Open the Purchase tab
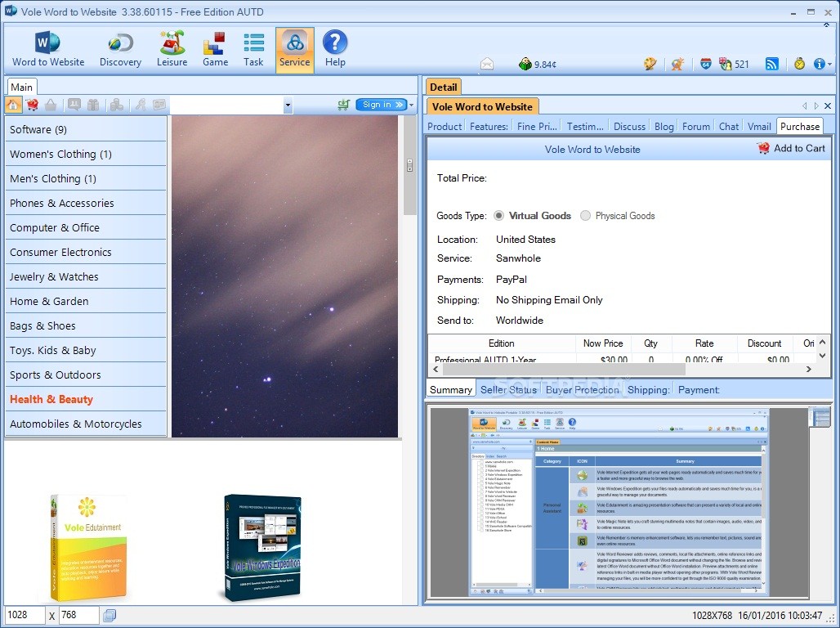Image resolution: width=840 pixels, height=628 pixels. (799, 127)
